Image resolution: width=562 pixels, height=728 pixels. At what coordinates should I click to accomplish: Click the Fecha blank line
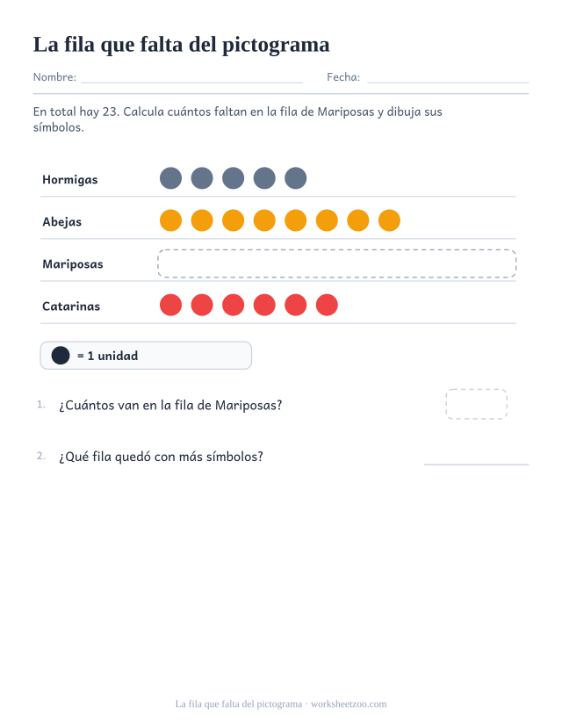448,82
